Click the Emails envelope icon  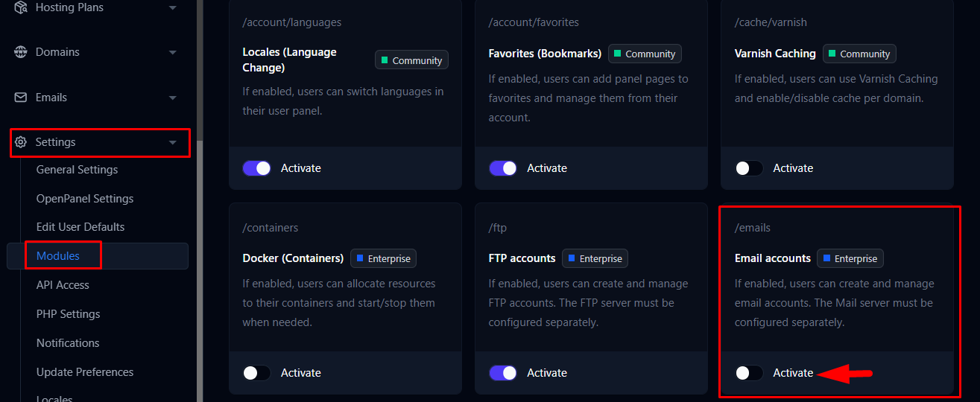click(21, 98)
